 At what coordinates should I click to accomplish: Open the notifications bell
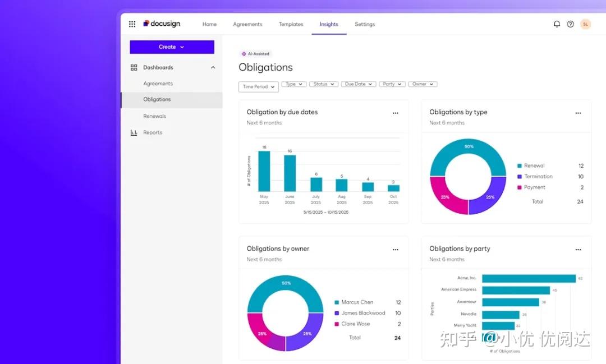click(x=557, y=24)
